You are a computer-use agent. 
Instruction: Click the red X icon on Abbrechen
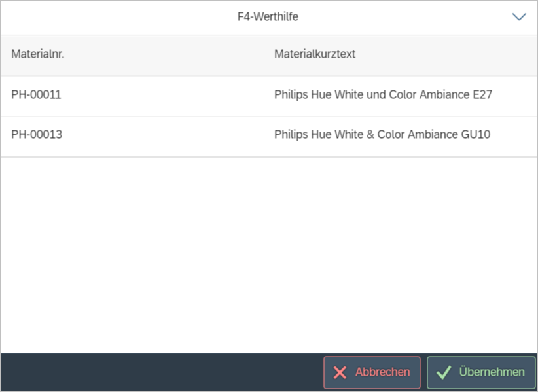click(340, 372)
